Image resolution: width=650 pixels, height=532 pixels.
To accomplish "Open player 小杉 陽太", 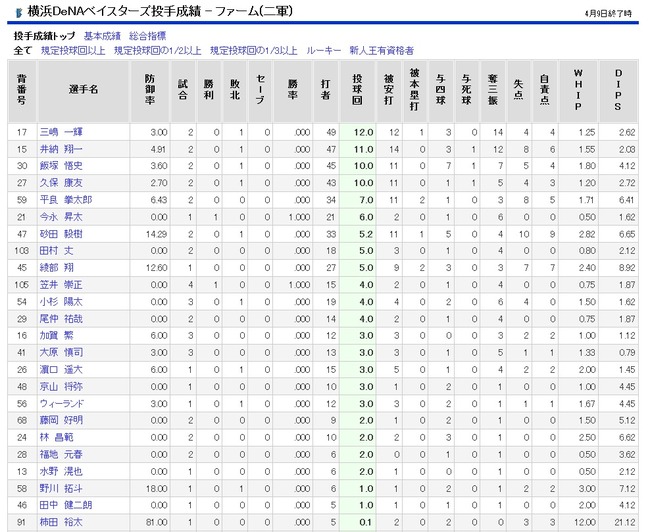I will click(61, 302).
